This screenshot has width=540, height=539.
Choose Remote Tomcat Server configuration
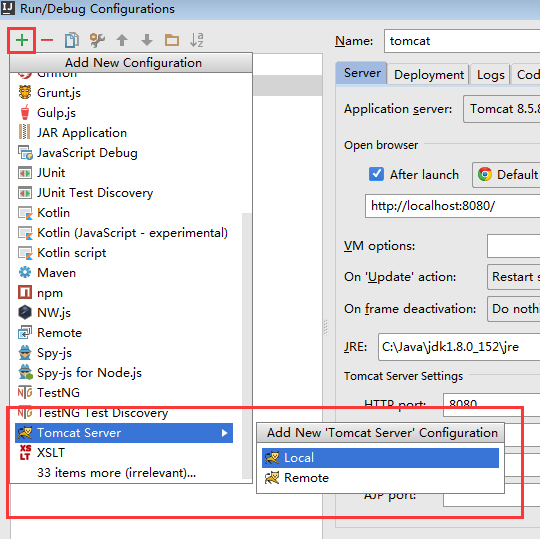coord(380,478)
